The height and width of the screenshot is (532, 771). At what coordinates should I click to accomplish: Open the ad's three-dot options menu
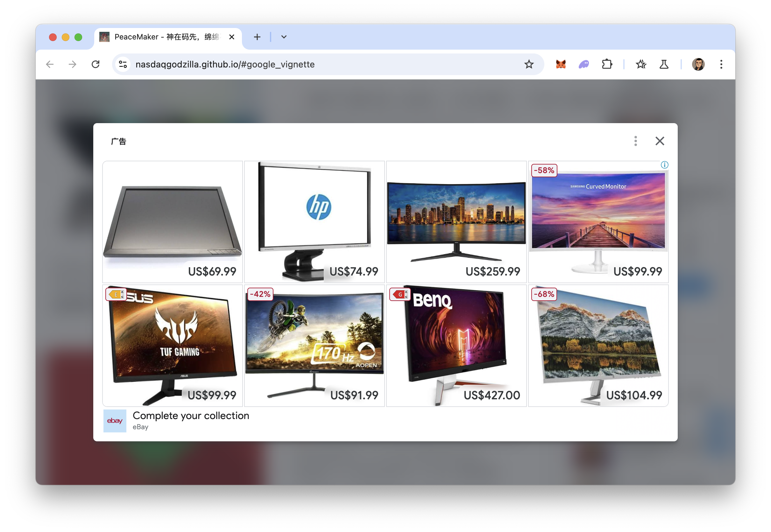point(636,141)
